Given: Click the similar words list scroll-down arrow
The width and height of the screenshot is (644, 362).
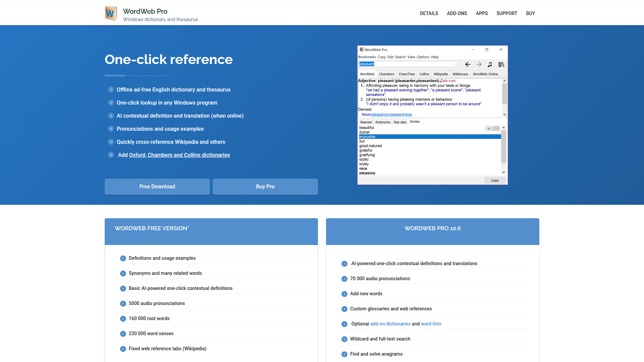Looking at the screenshot, I should click(503, 172).
